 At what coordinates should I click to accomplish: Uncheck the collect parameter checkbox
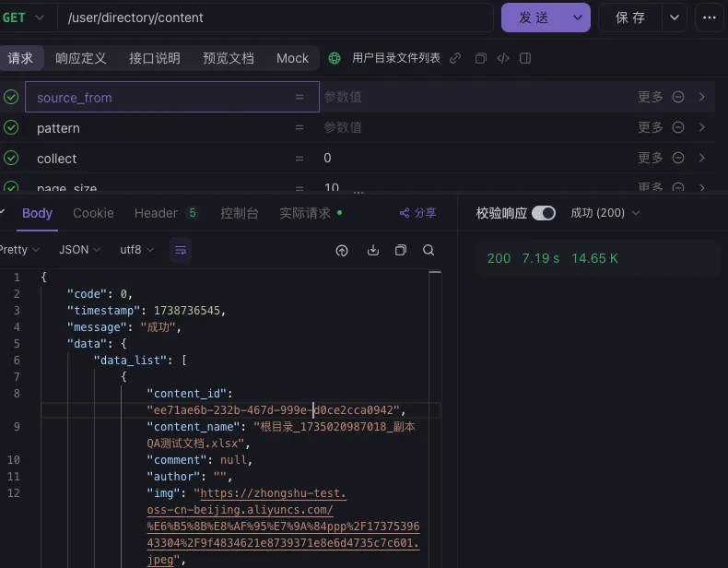click(x=11, y=158)
